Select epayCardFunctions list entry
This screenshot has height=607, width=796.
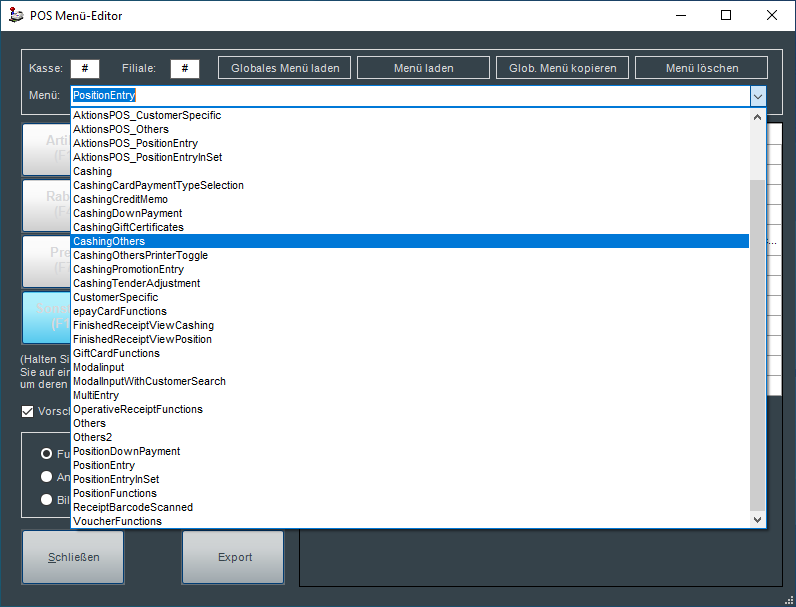pyautogui.click(x=120, y=311)
